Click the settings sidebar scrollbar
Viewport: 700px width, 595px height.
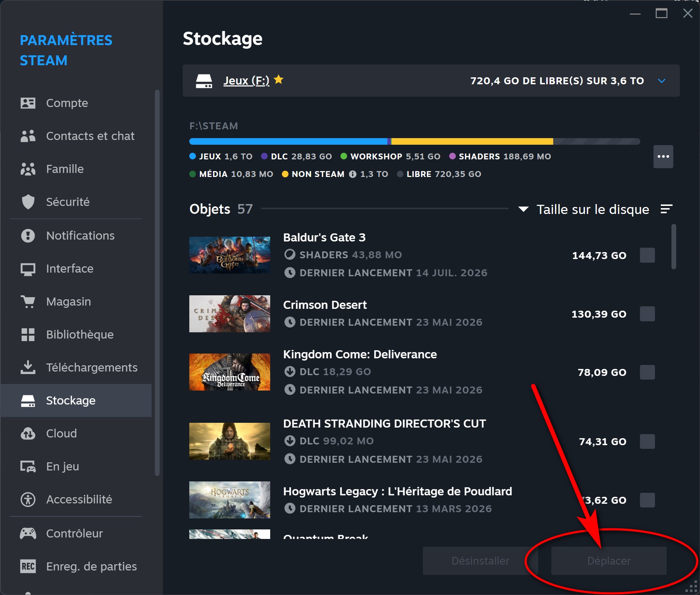(157, 283)
